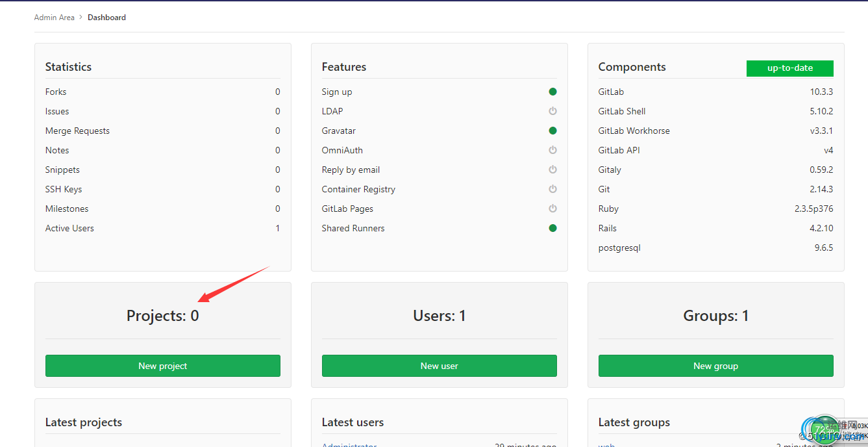Click the Issues statistic label
Screen dimensions: 868x447
(x=57, y=111)
